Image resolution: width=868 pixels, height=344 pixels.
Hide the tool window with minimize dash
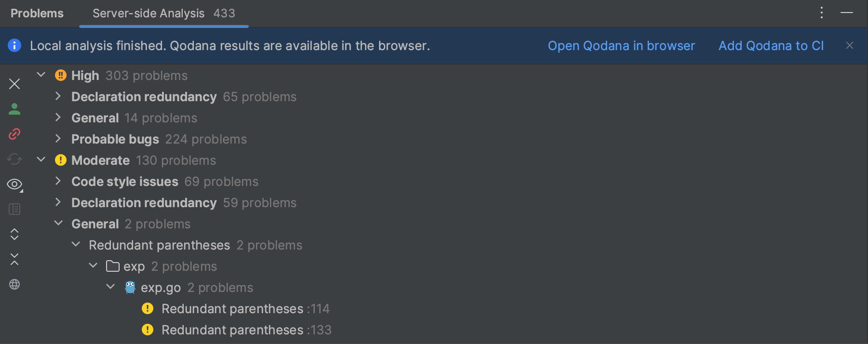(x=847, y=13)
